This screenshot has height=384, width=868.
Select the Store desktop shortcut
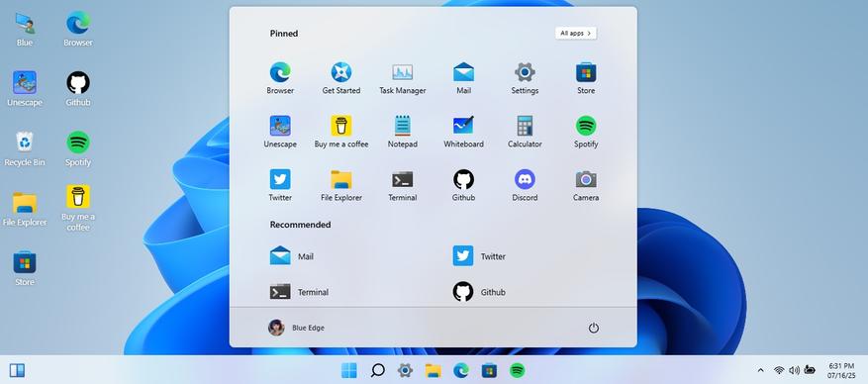click(25, 268)
